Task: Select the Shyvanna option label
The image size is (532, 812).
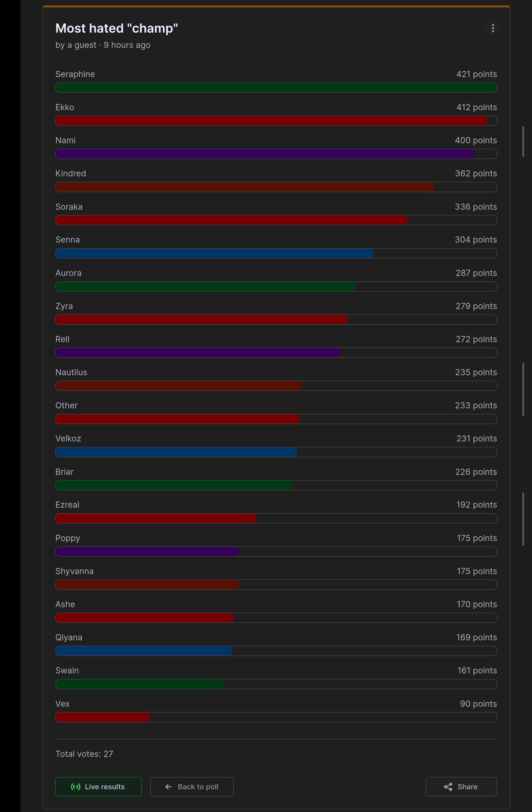Action: pyautogui.click(x=74, y=571)
